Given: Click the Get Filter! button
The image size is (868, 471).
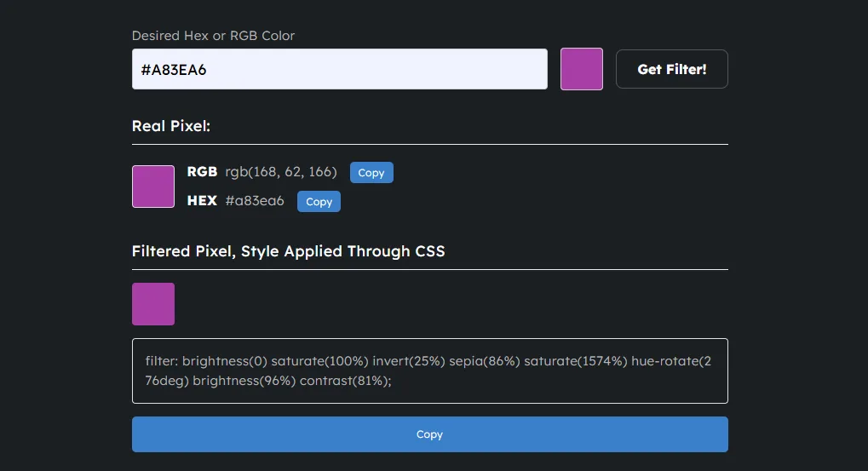Looking at the screenshot, I should coord(671,69).
